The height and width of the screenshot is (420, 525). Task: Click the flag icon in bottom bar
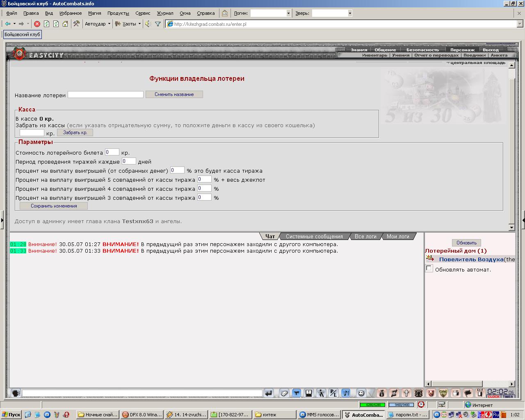click(468, 393)
